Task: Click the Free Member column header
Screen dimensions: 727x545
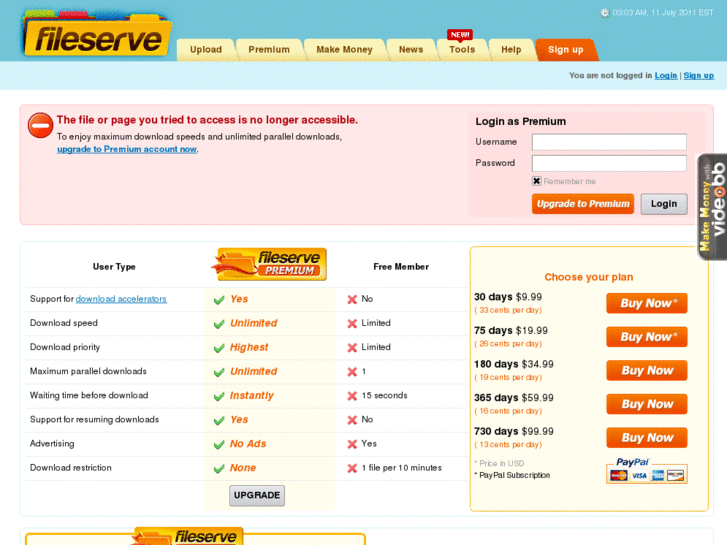Action: tap(401, 267)
